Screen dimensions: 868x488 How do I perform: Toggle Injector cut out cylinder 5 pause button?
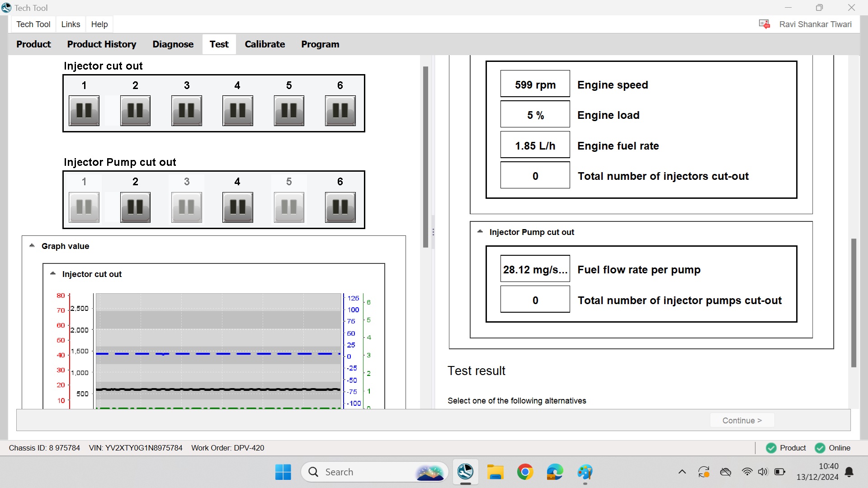click(x=289, y=111)
